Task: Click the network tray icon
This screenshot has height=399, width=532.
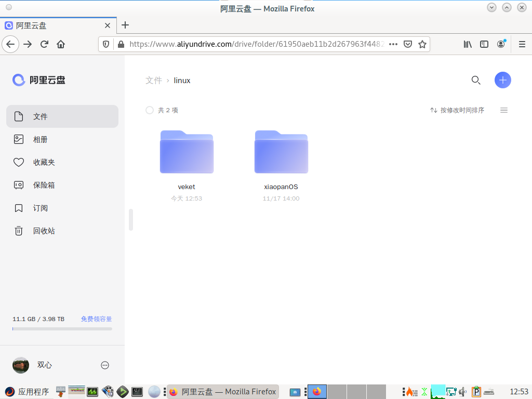Action: [x=451, y=392]
